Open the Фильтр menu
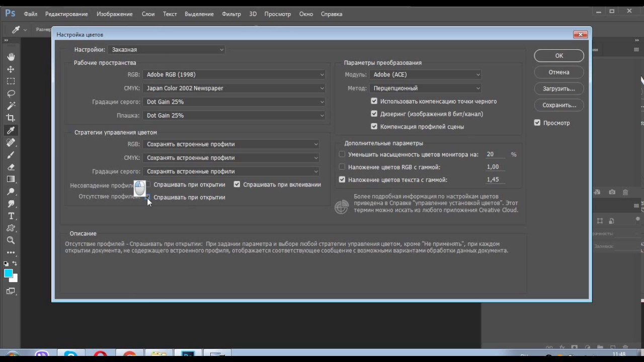The height and width of the screenshot is (362, 644). 231,14
